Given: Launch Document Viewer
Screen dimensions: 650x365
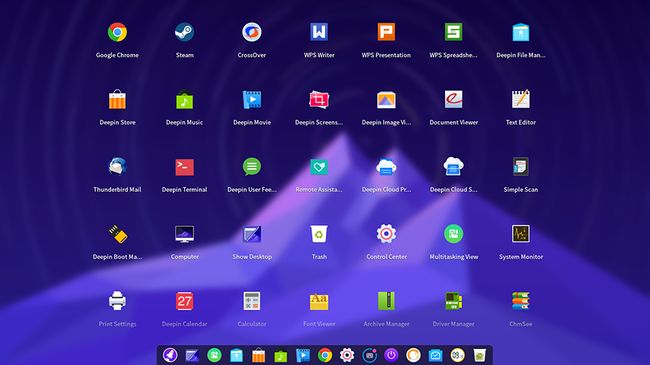Looking at the screenshot, I should click(453, 100).
